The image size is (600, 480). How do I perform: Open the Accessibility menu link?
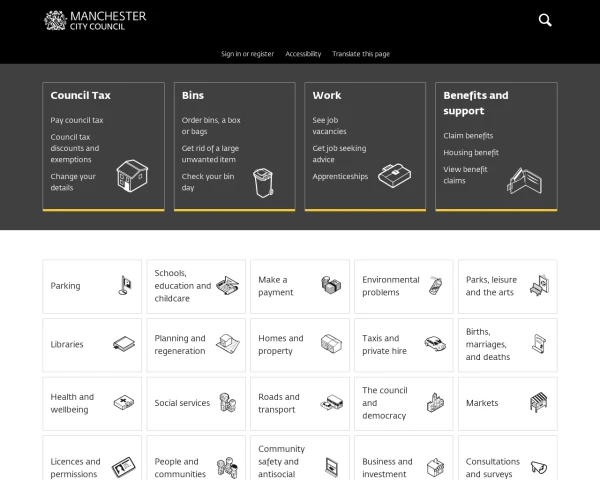click(303, 54)
